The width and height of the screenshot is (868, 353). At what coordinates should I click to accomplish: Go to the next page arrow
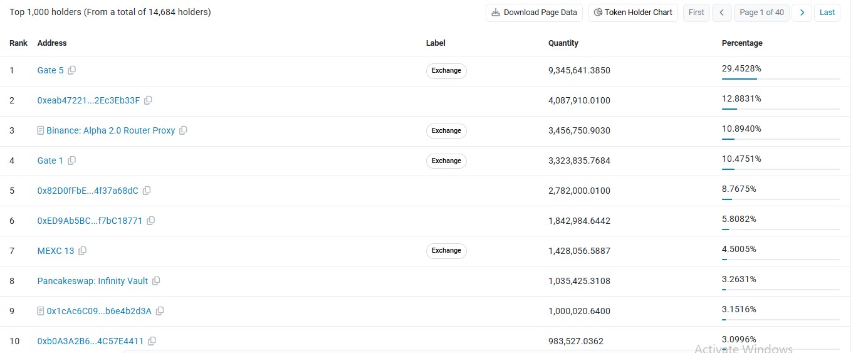click(x=802, y=13)
